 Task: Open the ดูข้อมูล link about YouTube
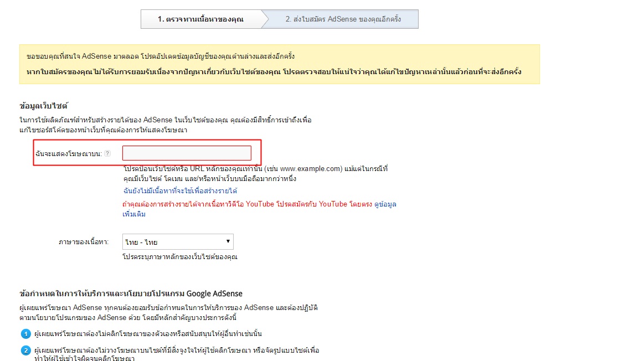pos(385,204)
